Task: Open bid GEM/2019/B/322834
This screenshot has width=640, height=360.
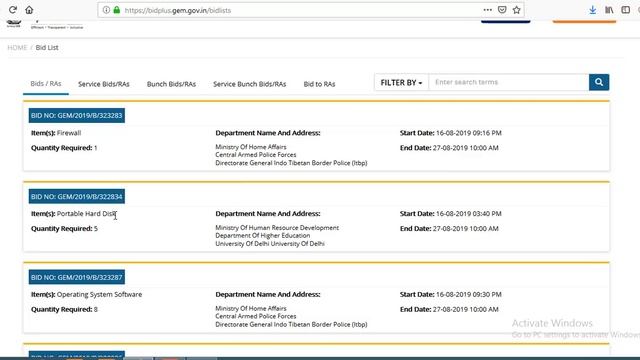Action: (77, 196)
